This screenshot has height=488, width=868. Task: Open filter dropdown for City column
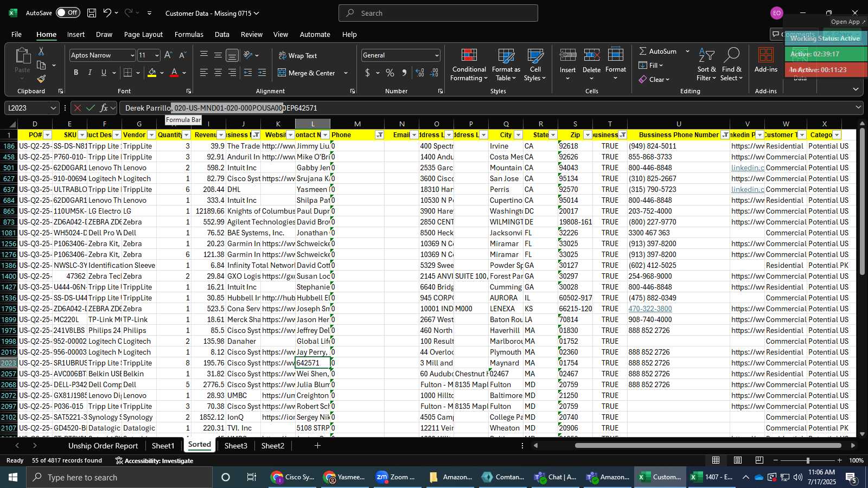coord(518,135)
